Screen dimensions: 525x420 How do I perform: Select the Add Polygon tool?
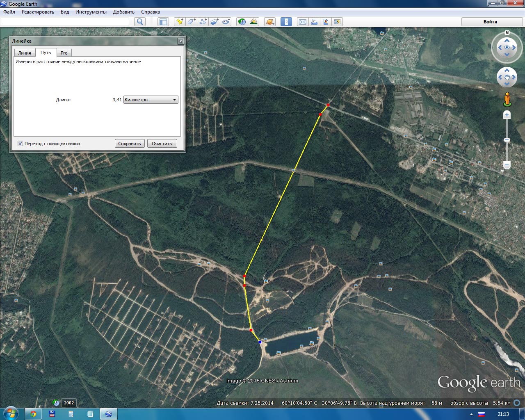(191, 22)
